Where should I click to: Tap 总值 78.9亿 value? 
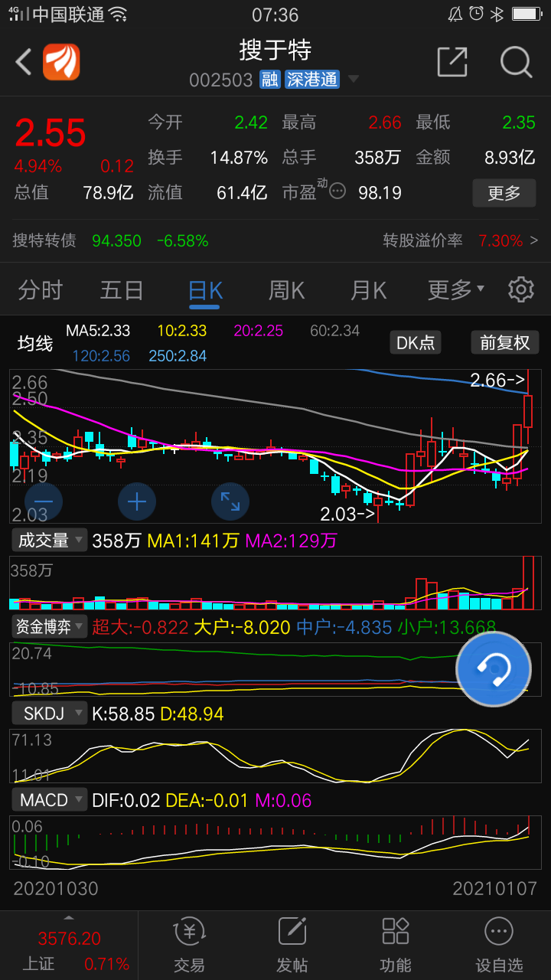[108, 192]
